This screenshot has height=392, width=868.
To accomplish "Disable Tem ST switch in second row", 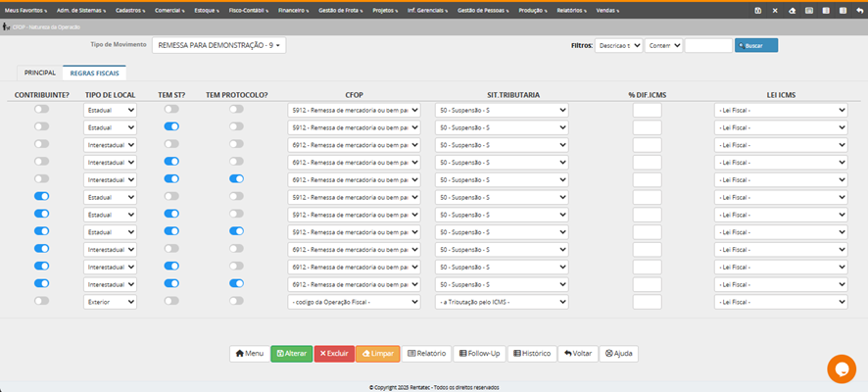I will [x=171, y=127].
